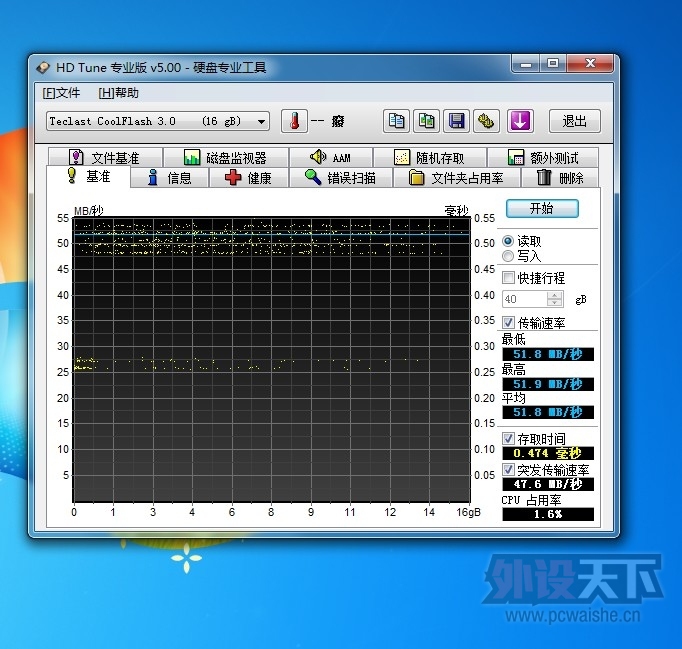Switch to the AAM tab

pyautogui.click(x=331, y=157)
